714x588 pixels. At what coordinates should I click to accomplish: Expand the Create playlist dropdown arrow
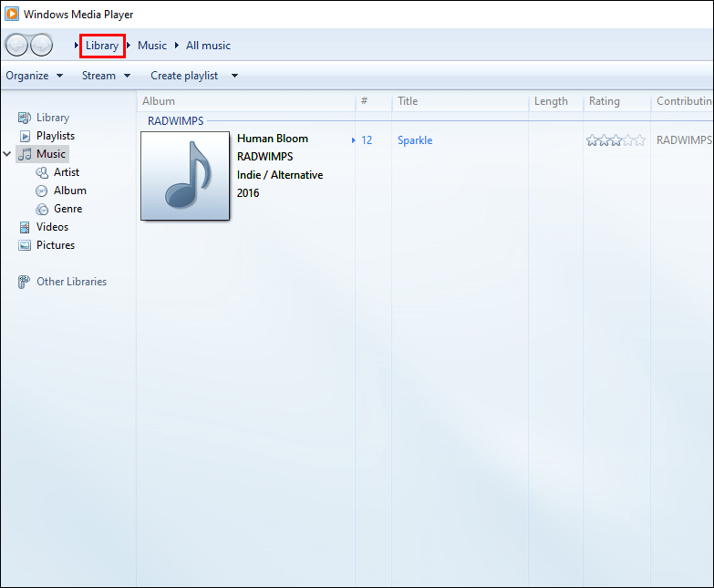234,76
